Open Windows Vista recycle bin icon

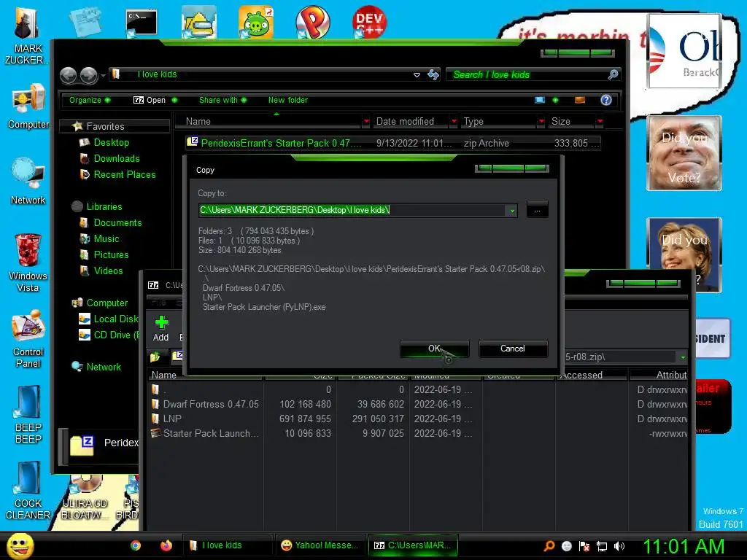[28, 262]
